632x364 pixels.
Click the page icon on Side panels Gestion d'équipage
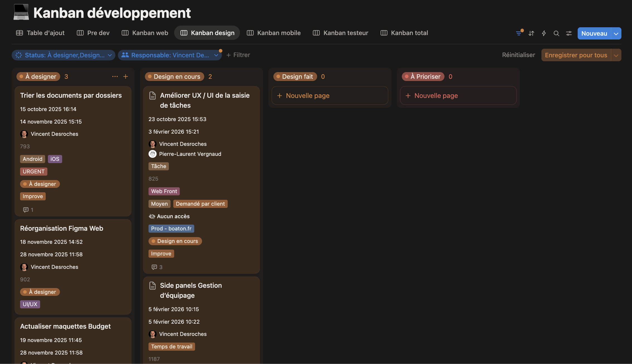pos(152,286)
